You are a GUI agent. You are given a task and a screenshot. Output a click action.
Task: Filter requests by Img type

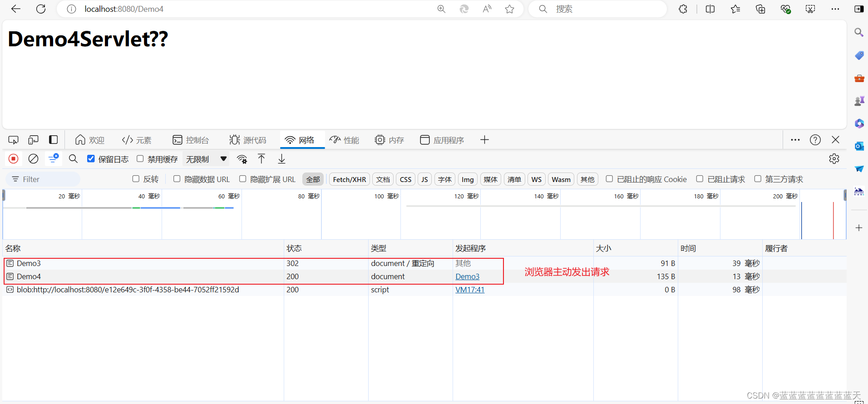coord(468,179)
